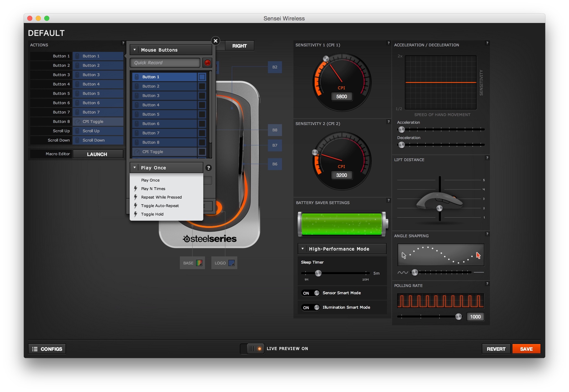
Task: Pick Button 4 in the popup list
Action: click(x=164, y=105)
